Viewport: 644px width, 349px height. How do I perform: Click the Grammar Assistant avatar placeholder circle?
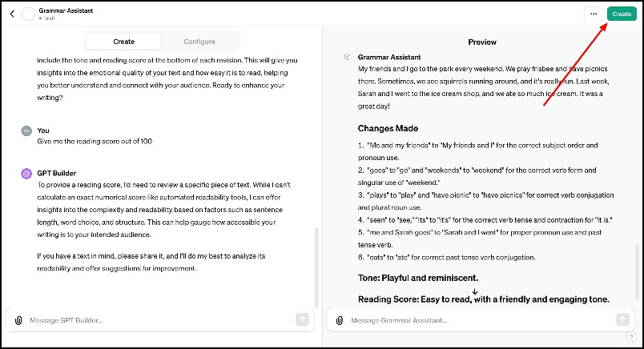pyautogui.click(x=29, y=13)
